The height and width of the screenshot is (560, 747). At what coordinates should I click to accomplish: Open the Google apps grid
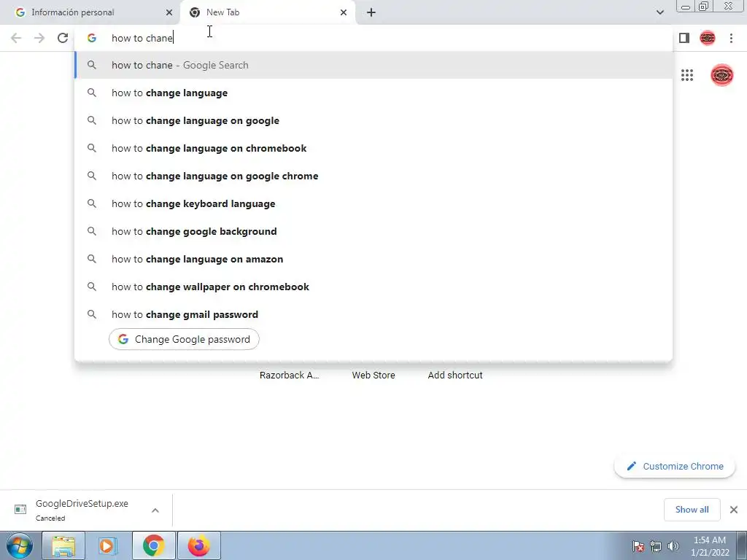coord(687,75)
